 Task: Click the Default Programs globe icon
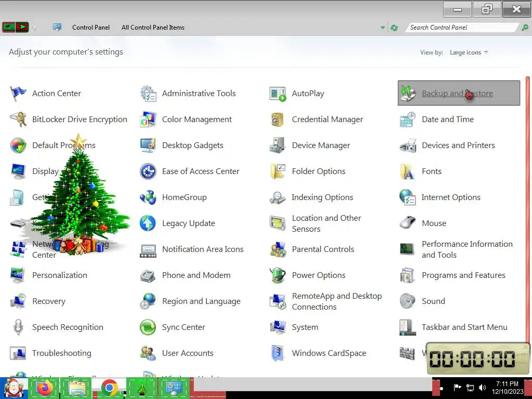(18, 145)
